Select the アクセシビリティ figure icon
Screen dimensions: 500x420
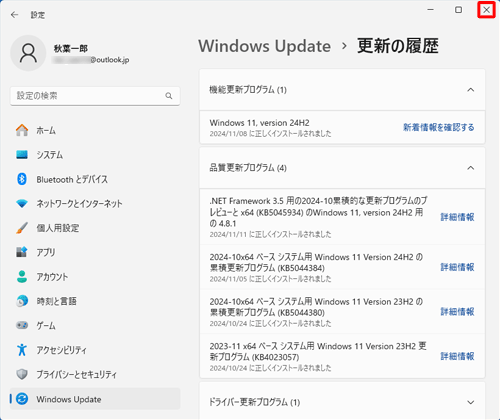pos(22,350)
